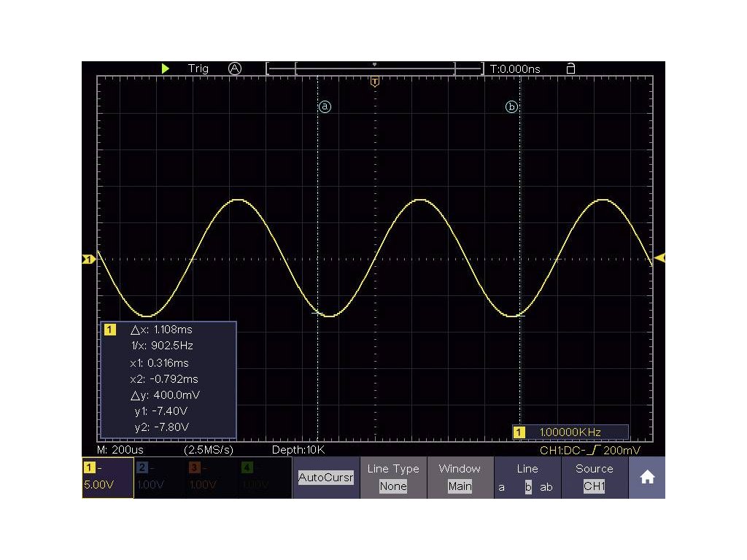Select cursor marker b on the grid

pyautogui.click(x=512, y=107)
